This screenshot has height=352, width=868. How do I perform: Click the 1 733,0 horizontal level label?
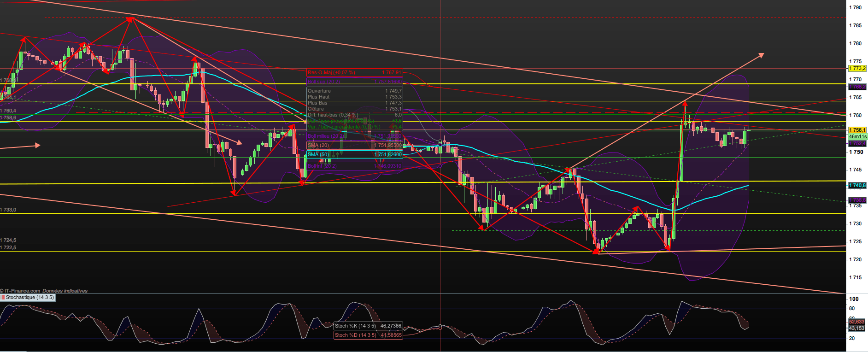pyautogui.click(x=8, y=210)
